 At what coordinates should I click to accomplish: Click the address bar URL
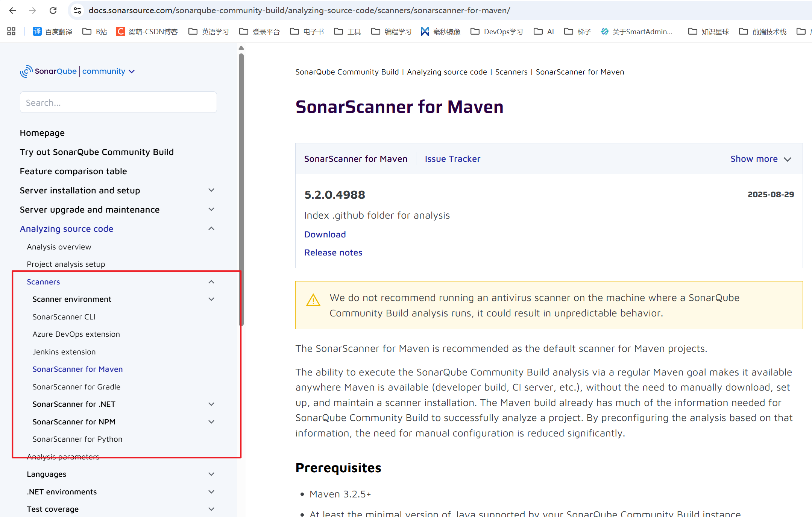pos(299,11)
